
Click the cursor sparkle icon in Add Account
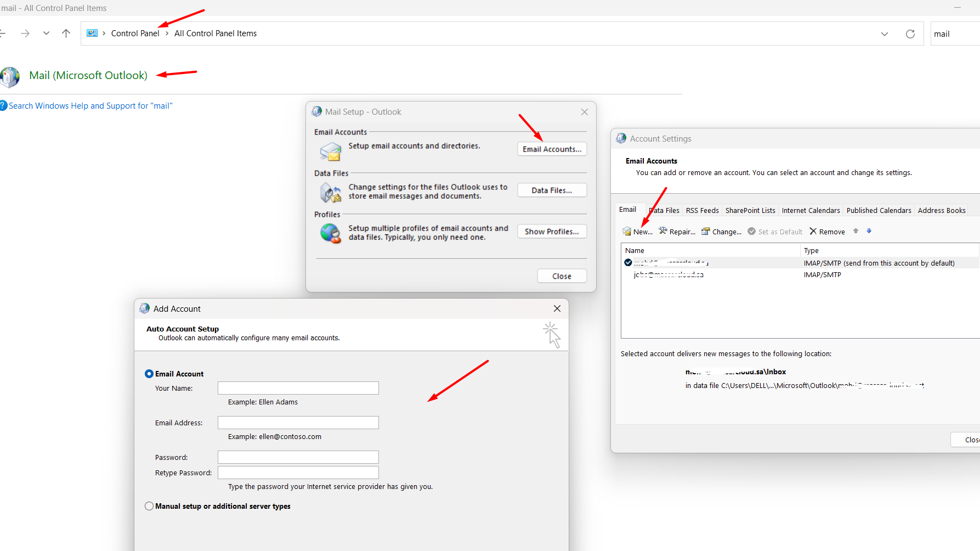(x=552, y=335)
